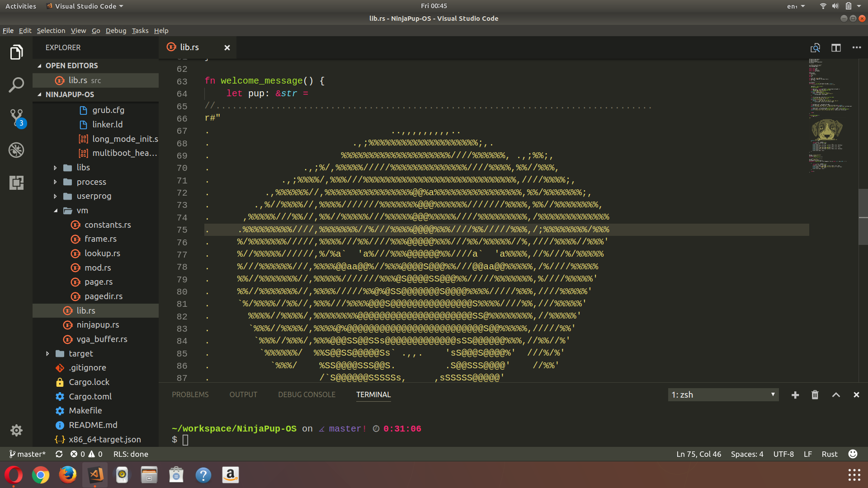868x488 pixels.
Task: Click the code minimap dog thumbnail
Action: coord(827,130)
